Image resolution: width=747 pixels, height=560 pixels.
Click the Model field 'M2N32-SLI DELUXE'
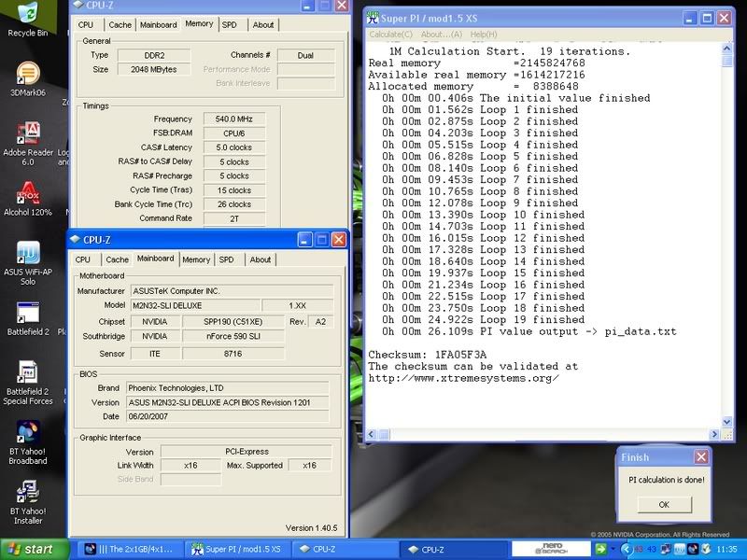coord(195,306)
